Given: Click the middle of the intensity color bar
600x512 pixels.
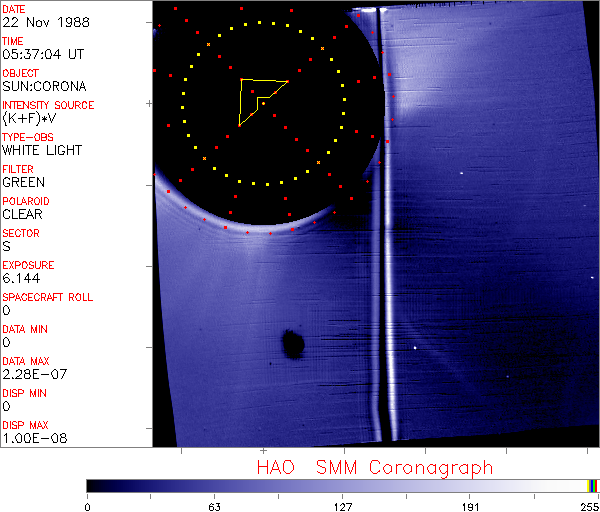Looking at the screenshot, I should (340, 485).
